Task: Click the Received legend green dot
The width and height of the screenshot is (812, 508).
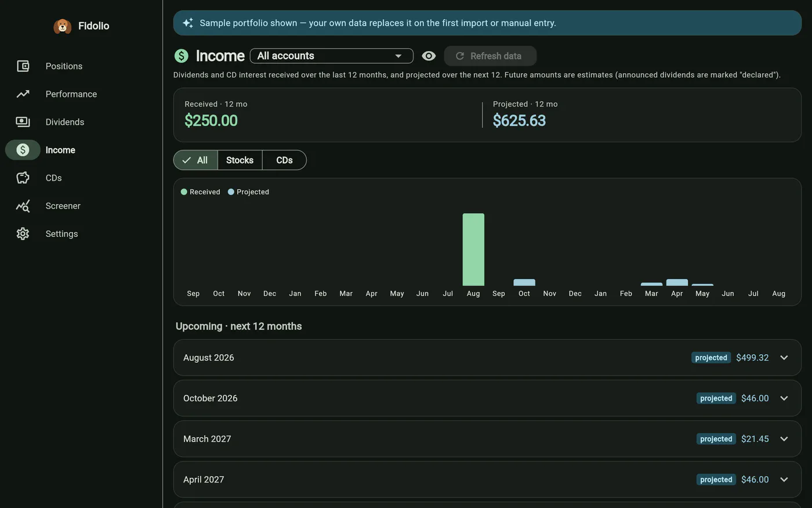Action: [x=184, y=192]
